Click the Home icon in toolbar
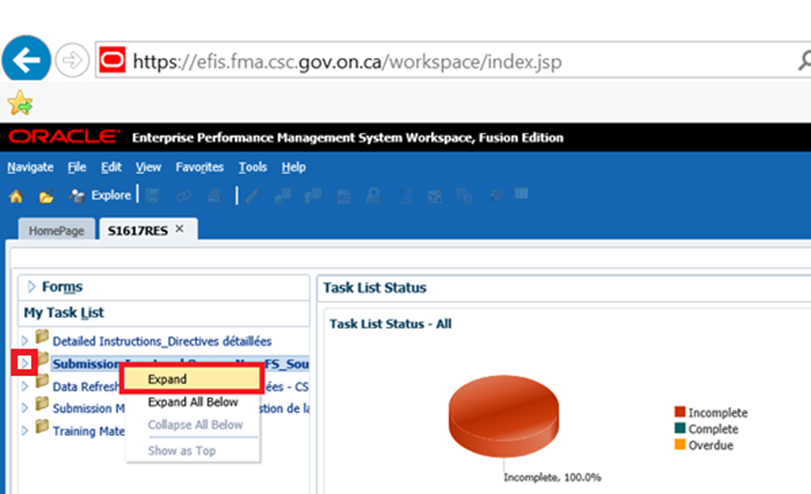The height and width of the screenshot is (494, 811). pyautogui.click(x=16, y=196)
